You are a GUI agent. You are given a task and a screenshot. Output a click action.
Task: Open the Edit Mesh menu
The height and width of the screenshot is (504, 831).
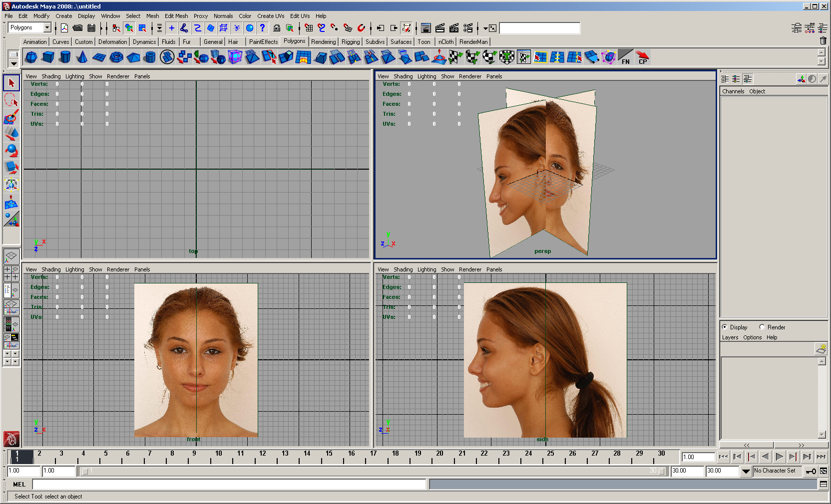(x=176, y=16)
